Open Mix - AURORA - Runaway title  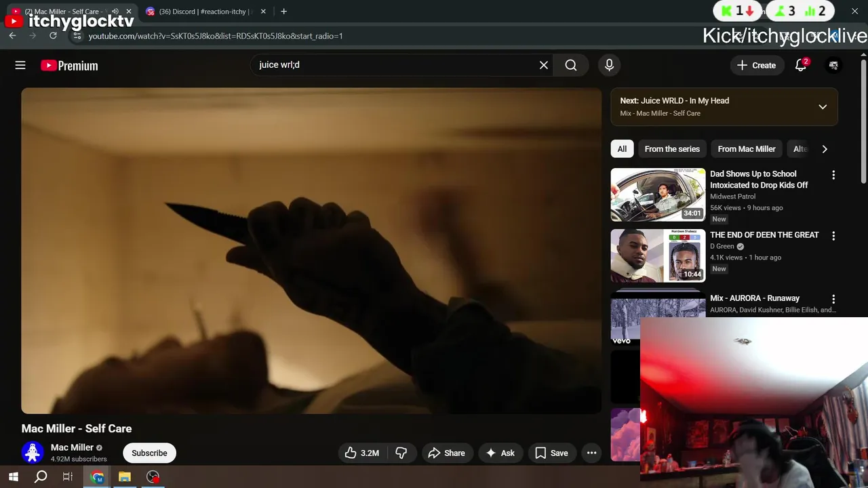pyautogui.click(x=755, y=298)
